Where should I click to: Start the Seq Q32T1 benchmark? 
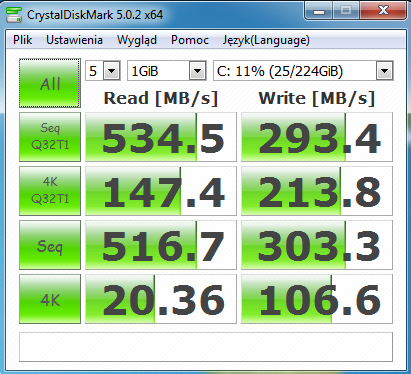tap(50, 137)
